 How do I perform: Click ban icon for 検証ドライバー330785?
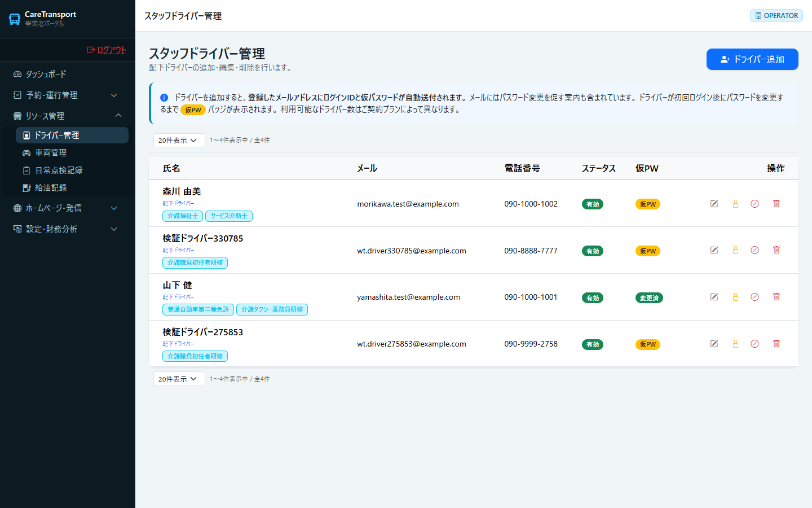tap(754, 250)
